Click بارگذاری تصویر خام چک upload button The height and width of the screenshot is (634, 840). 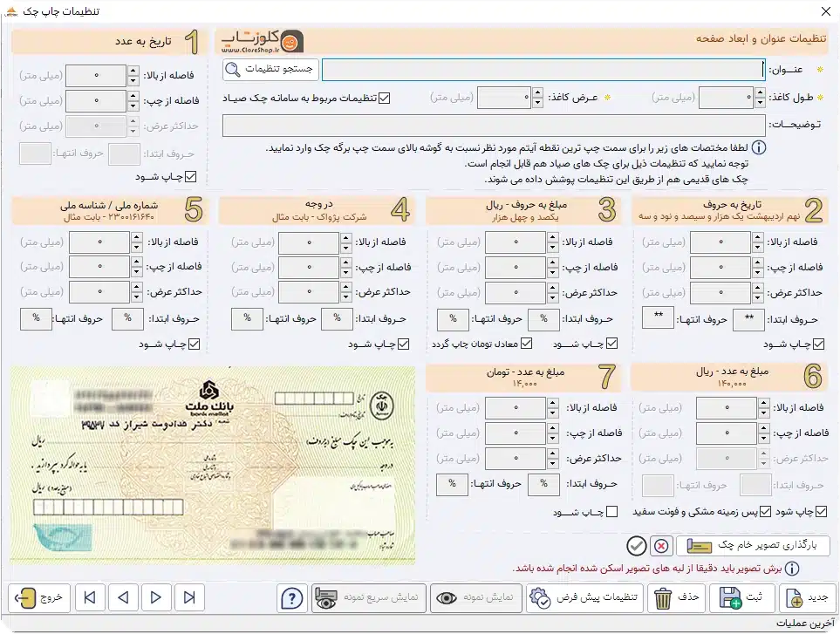(x=754, y=546)
